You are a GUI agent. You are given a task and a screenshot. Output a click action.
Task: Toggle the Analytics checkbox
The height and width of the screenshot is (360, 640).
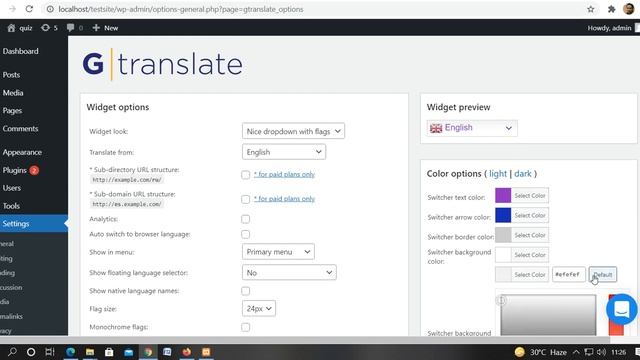(245, 219)
